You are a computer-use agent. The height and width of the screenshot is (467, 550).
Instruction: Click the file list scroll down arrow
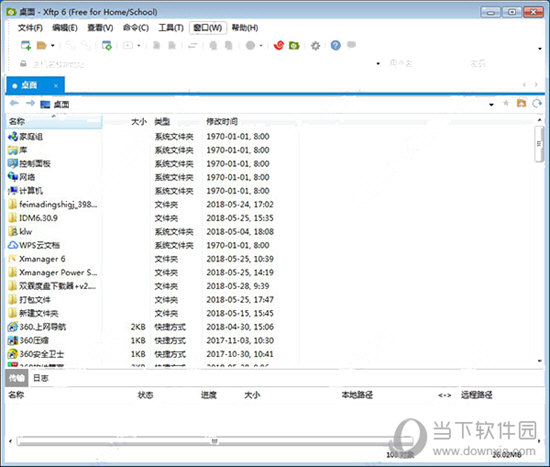pyautogui.click(x=539, y=361)
